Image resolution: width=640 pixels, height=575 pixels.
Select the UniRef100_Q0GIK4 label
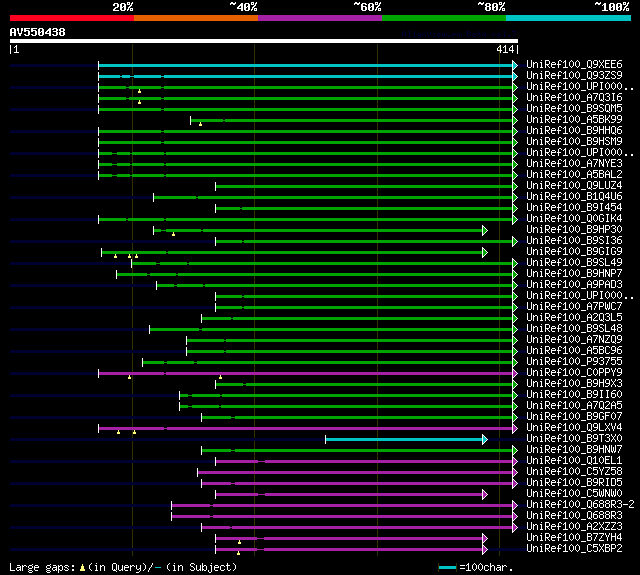click(x=574, y=219)
